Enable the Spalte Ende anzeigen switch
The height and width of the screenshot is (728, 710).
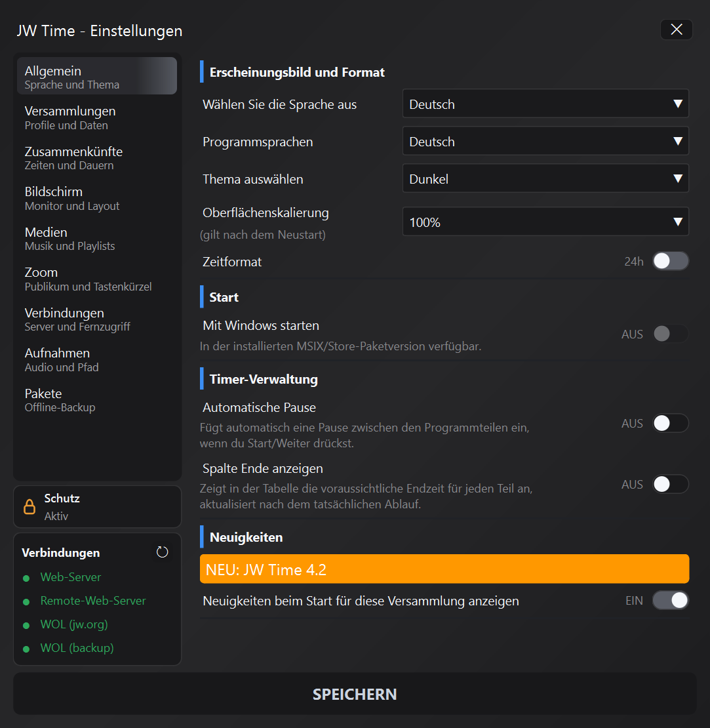(x=671, y=484)
